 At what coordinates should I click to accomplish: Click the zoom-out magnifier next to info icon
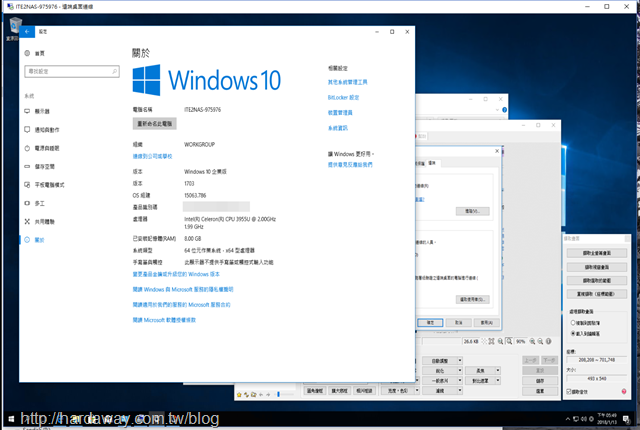click(x=540, y=341)
